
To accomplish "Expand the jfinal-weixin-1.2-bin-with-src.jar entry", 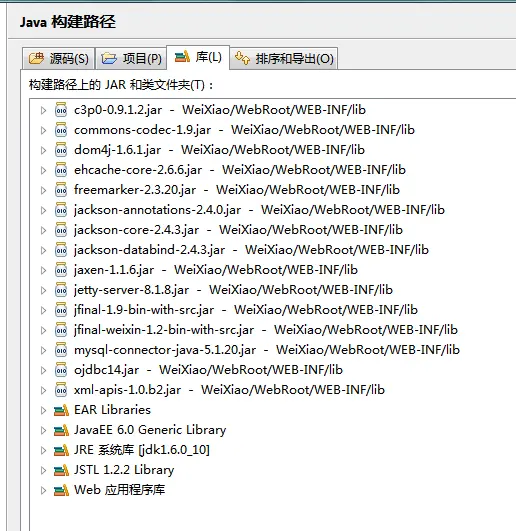I will point(43,330).
